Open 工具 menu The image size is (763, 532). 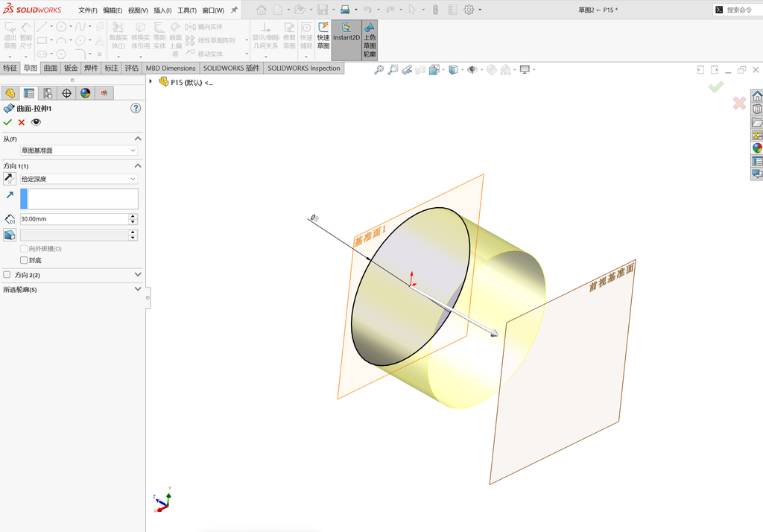pyautogui.click(x=187, y=10)
